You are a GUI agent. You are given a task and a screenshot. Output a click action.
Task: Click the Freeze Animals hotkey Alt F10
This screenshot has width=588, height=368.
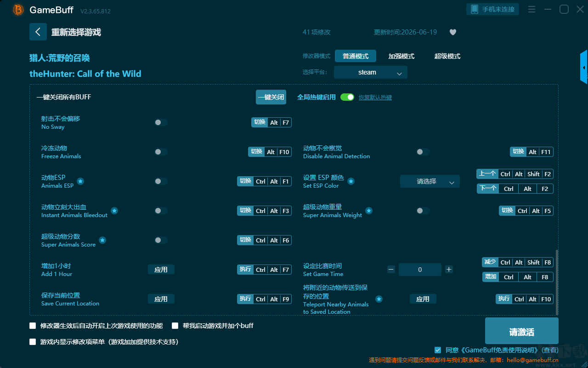click(x=270, y=152)
